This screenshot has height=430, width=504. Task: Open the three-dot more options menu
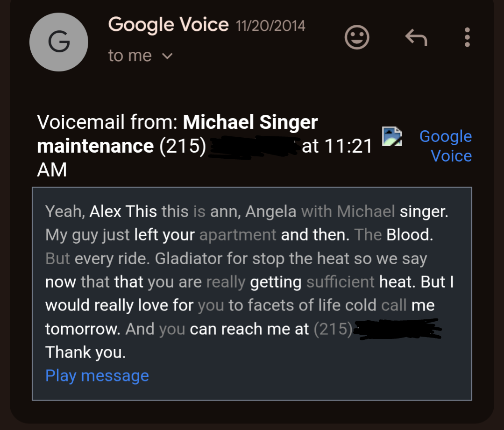[x=467, y=37]
